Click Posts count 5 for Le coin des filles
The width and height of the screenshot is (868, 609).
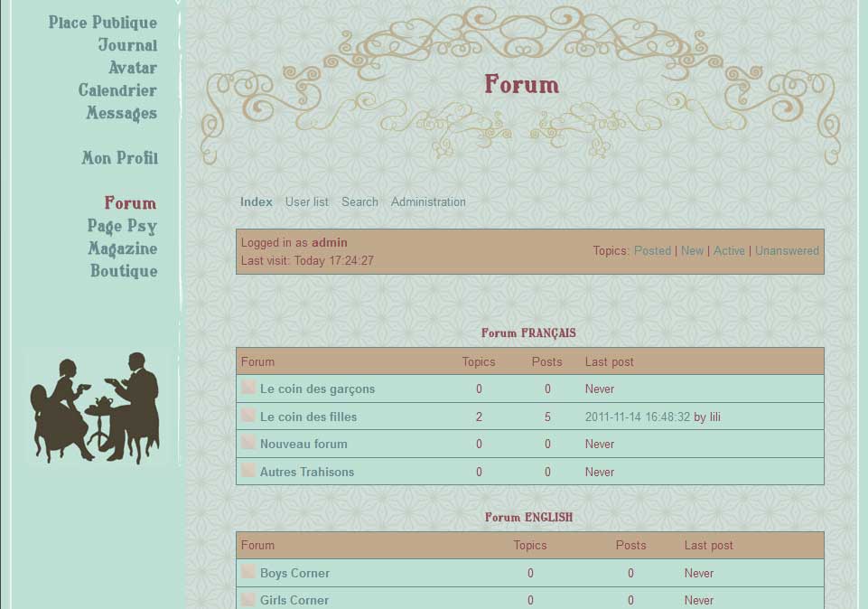click(547, 417)
